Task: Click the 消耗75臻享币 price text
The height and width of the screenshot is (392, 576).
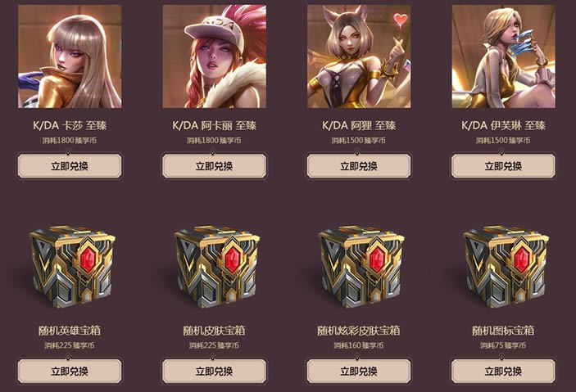Action: click(503, 345)
